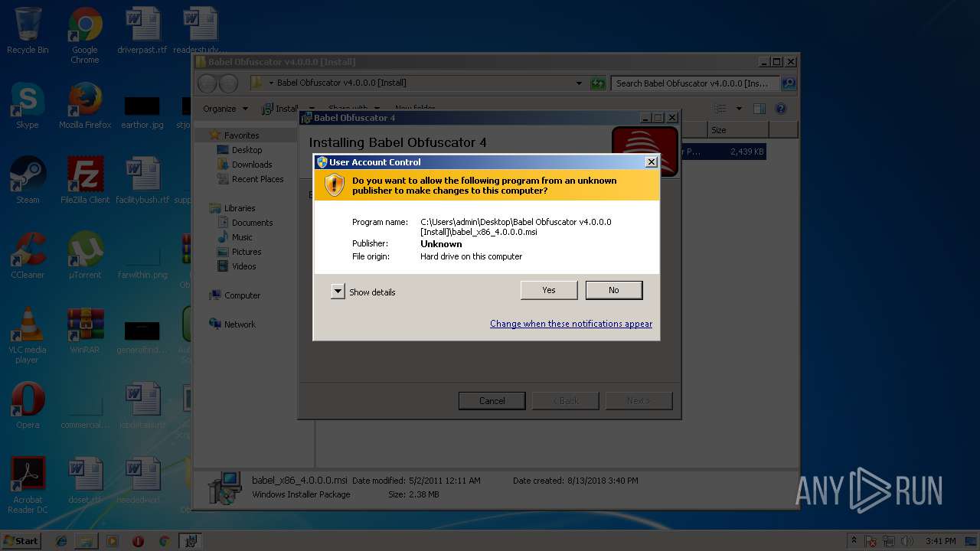
Task: Select Music library in navigation pane
Action: [x=242, y=237]
